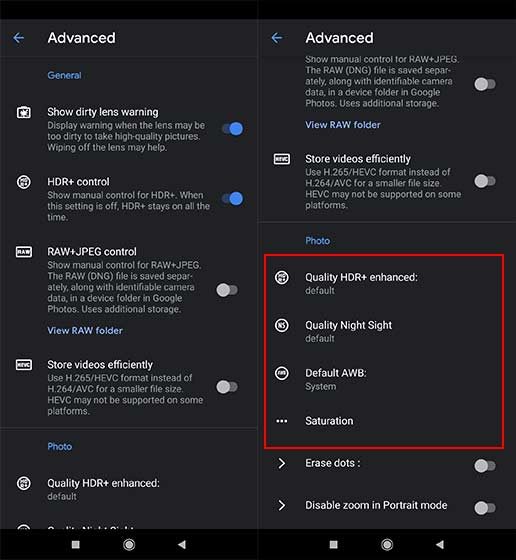
Task: Tap the dirty lens warning icon
Action: point(24,112)
